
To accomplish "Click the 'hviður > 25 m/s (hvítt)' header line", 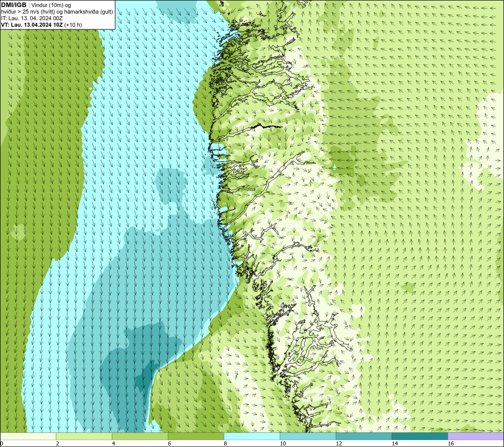I will [57, 12].
